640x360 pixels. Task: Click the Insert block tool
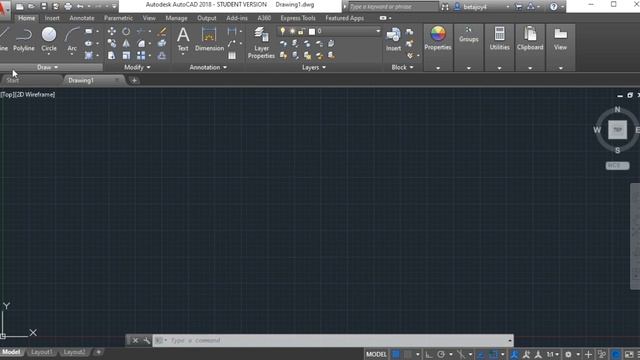pyautogui.click(x=393, y=40)
